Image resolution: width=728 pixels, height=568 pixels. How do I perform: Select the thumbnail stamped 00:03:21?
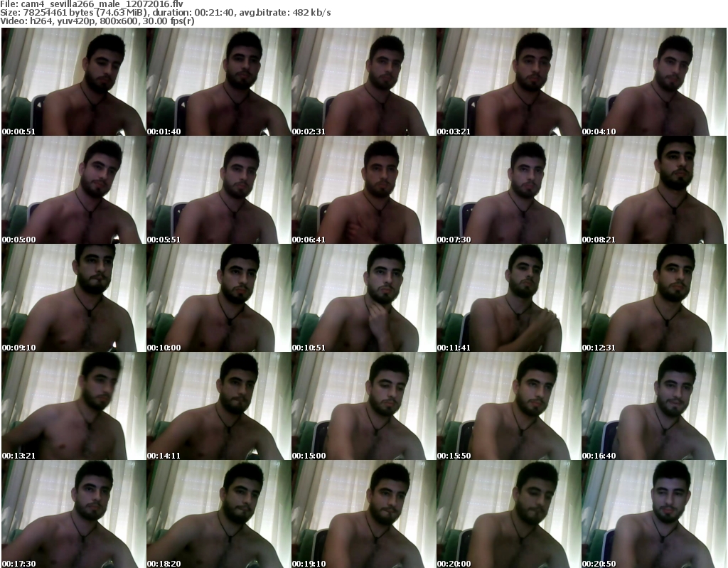pyautogui.click(x=509, y=82)
